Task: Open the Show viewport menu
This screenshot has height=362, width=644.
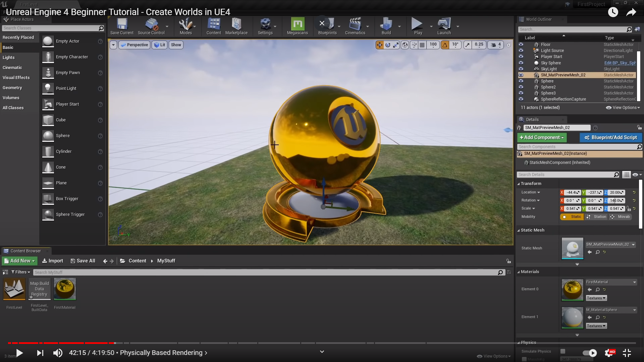Action: point(176,45)
